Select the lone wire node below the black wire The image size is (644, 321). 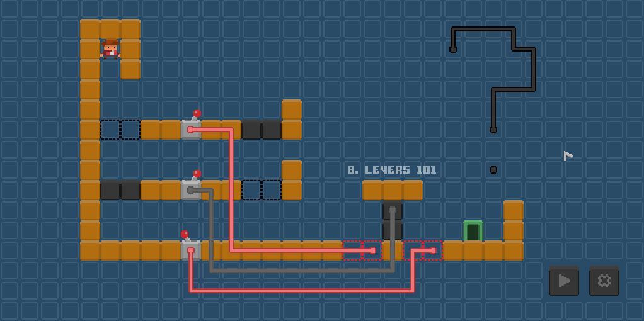pyautogui.click(x=493, y=170)
